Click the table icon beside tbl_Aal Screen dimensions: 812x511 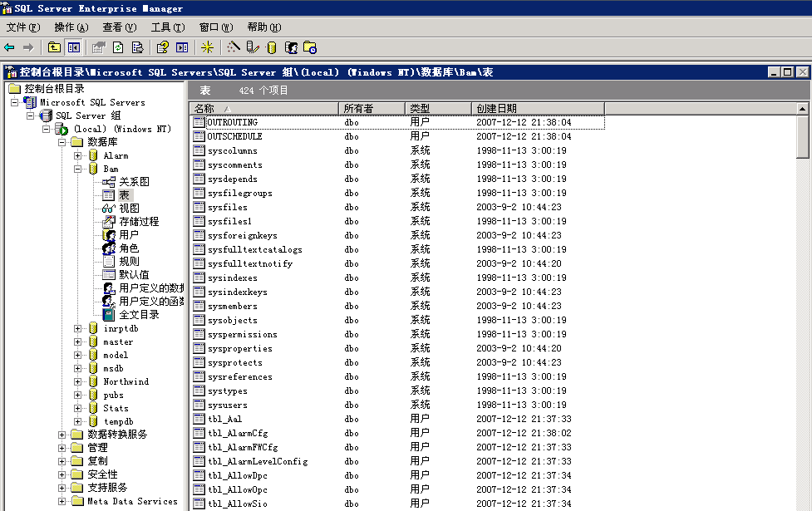point(199,418)
